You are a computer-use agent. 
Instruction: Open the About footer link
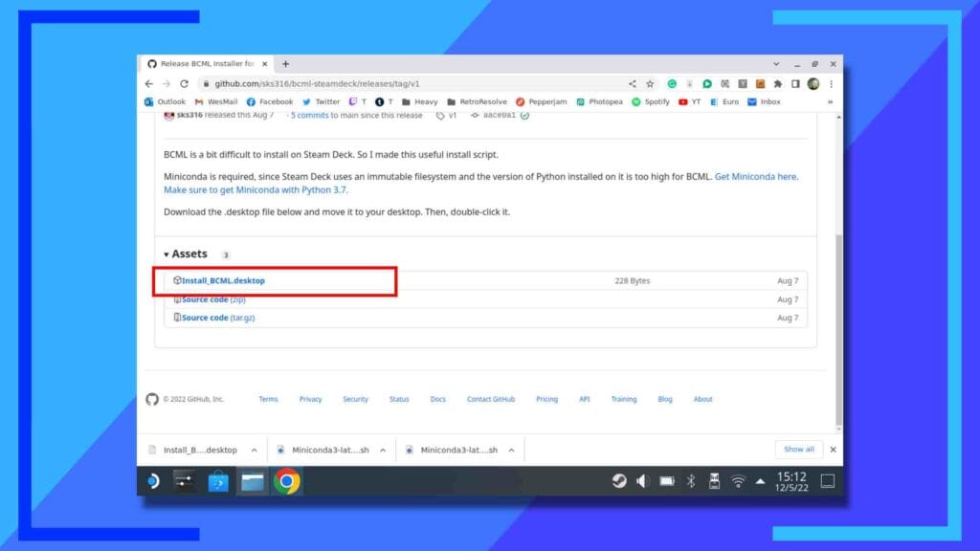tap(702, 399)
